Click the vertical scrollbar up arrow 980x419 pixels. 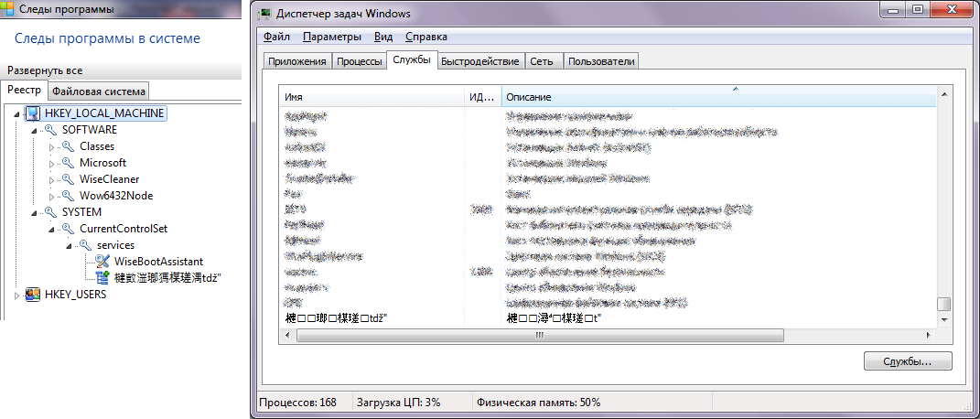943,94
